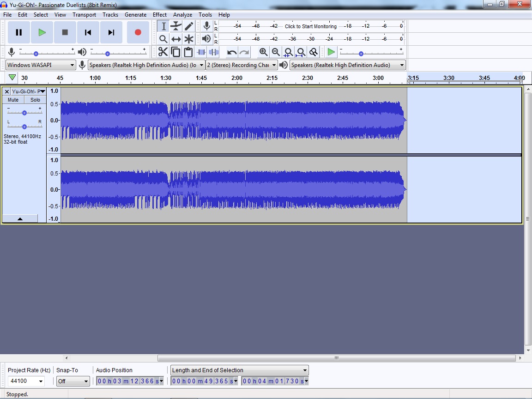
Task: Adjust the play-at-speed slider
Action: (371, 53)
